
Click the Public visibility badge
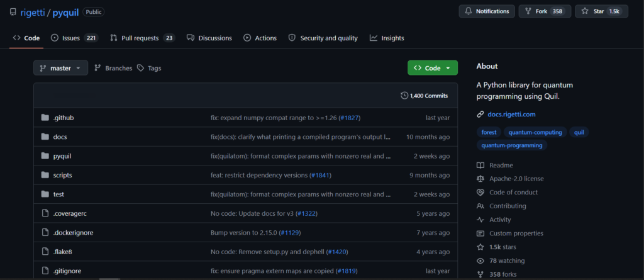click(94, 12)
